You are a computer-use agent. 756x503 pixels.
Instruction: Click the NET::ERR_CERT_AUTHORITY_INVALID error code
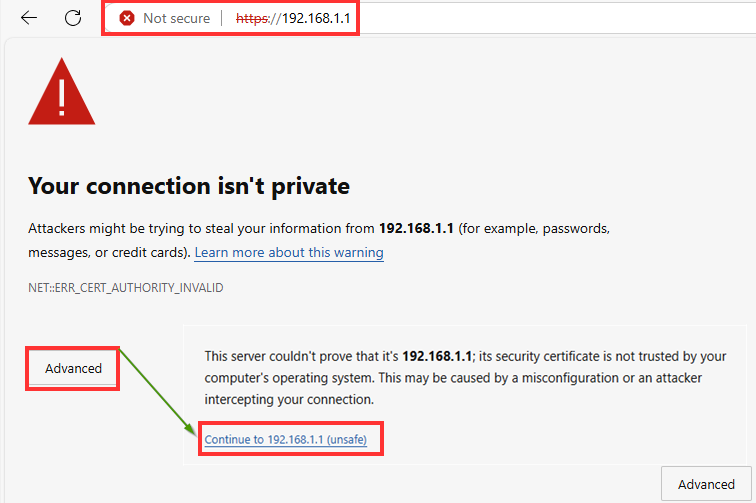tap(125, 287)
